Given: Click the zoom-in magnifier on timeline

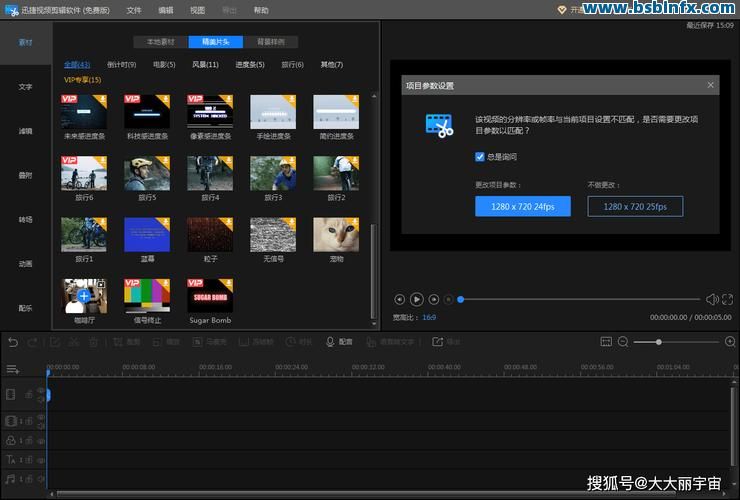Looking at the screenshot, I should [x=730, y=342].
